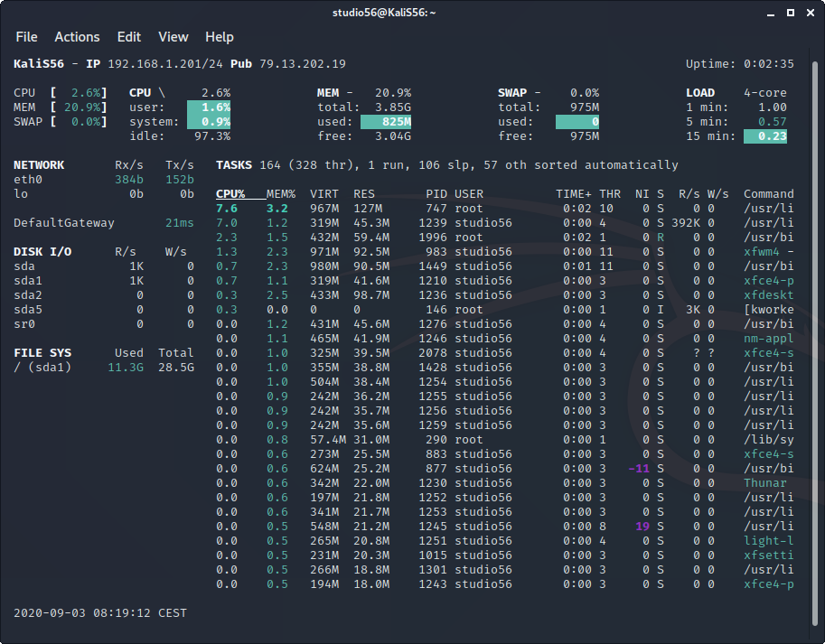Click the highlighted 15 min load value
The image size is (825, 644).
[764, 136]
